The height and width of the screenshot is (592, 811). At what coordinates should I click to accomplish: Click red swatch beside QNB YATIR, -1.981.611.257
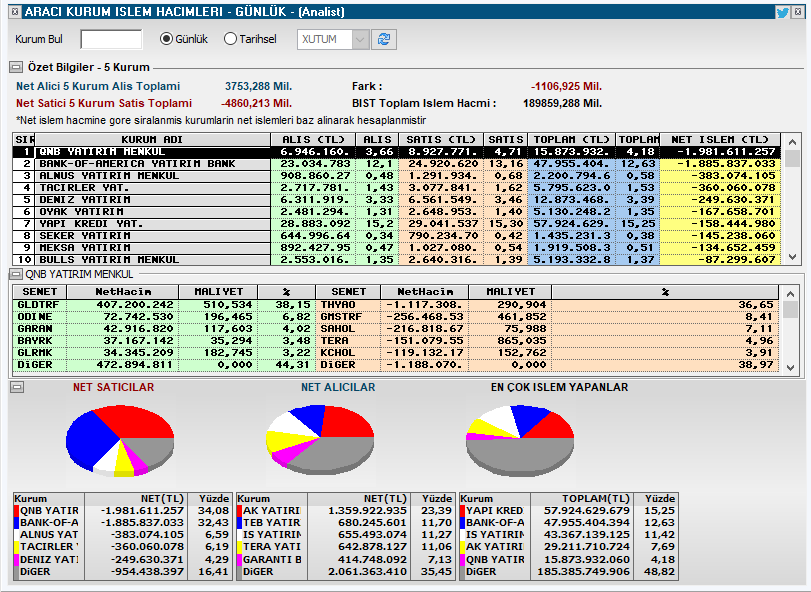(x=17, y=511)
